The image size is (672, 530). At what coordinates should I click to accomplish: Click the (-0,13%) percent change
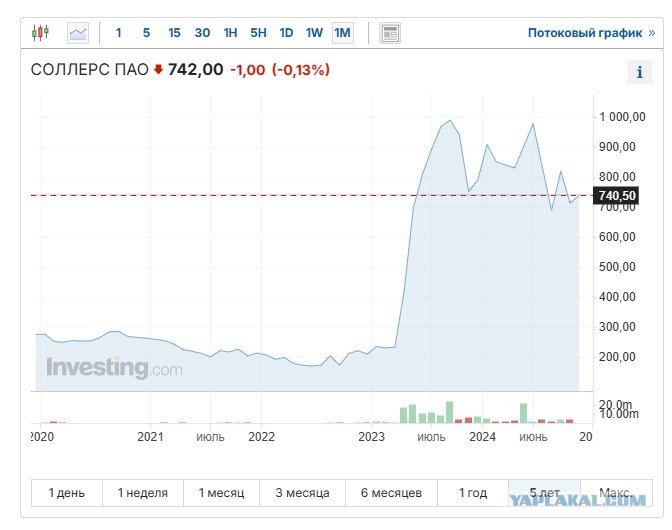pyautogui.click(x=301, y=69)
